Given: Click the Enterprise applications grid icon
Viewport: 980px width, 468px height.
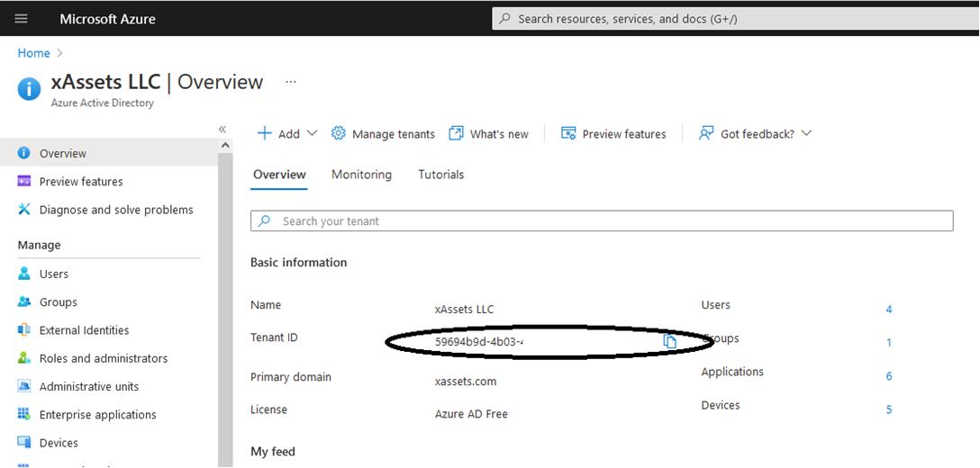Looking at the screenshot, I should (23, 414).
